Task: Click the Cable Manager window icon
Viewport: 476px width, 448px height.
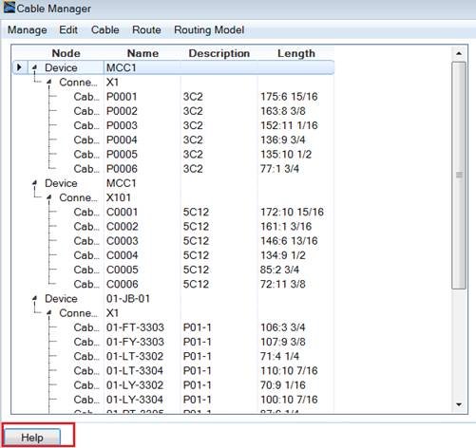Action: 10,8
